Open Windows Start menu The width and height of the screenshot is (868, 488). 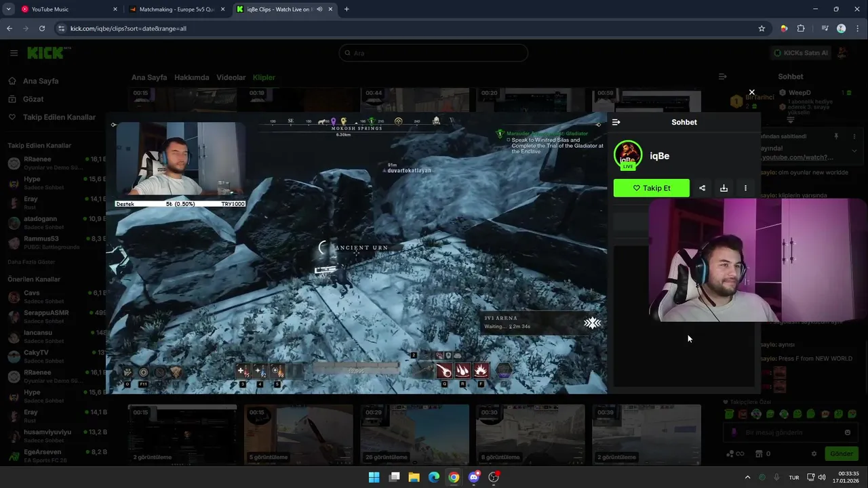pos(374,477)
